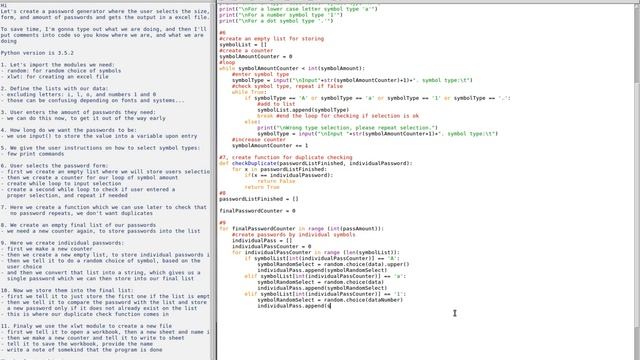640x360 pixels.
Task: Click 'random.choice(dataNumber)' code line
Action: pos(330,300)
